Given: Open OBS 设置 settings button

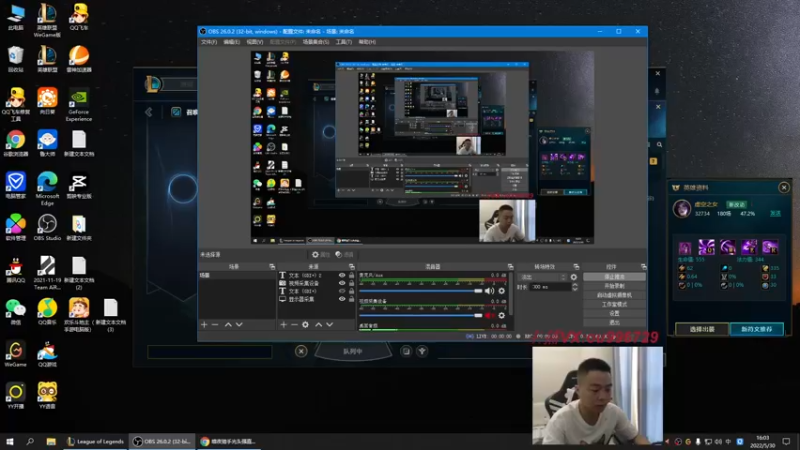Looking at the screenshot, I should pos(614,313).
